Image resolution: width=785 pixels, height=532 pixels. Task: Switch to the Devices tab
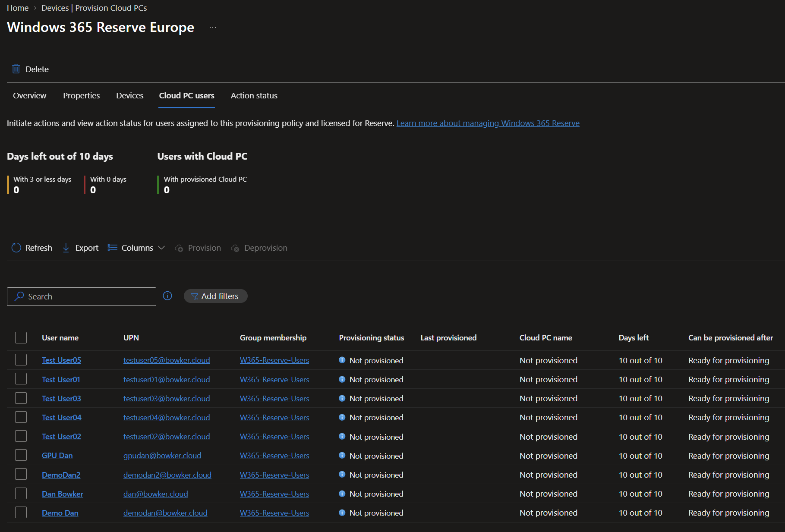click(129, 95)
